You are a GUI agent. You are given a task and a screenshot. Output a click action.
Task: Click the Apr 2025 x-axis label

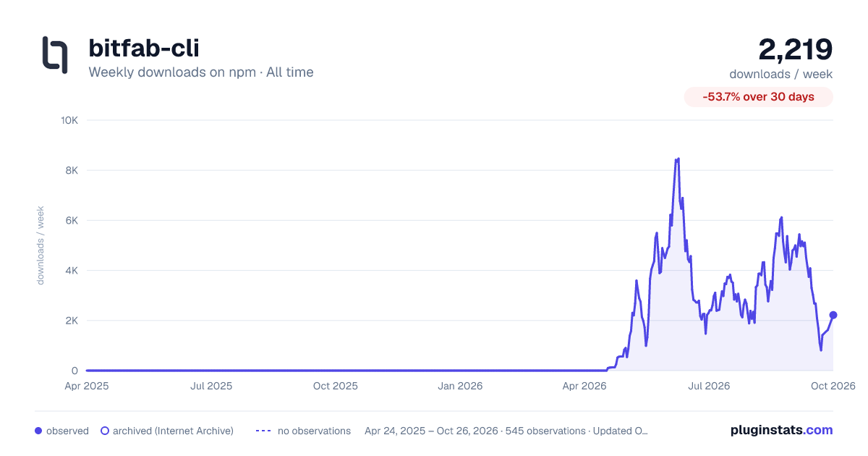coord(87,386)
